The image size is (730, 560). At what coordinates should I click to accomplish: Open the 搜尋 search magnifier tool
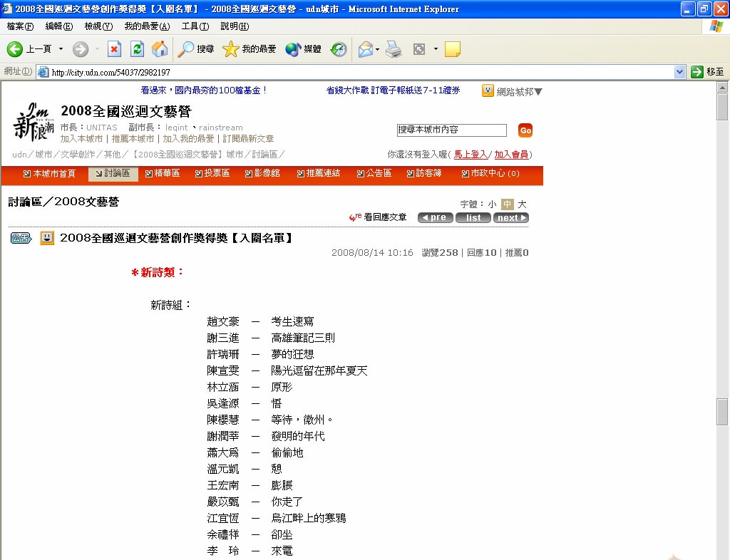196,49
